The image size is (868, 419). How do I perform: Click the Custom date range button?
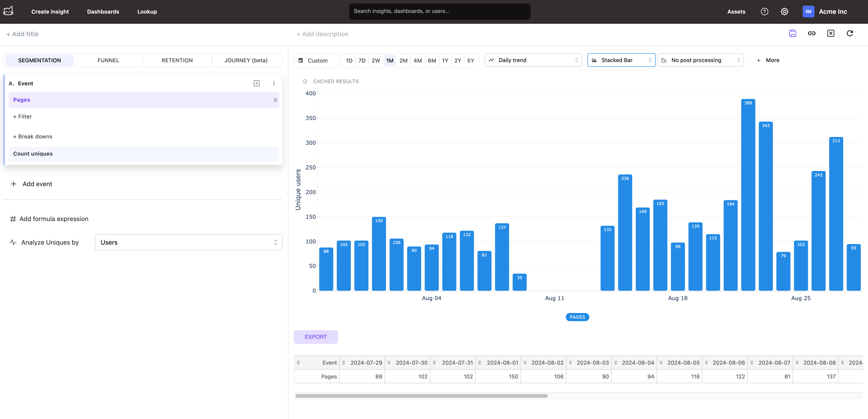click(x=316, y=60)
